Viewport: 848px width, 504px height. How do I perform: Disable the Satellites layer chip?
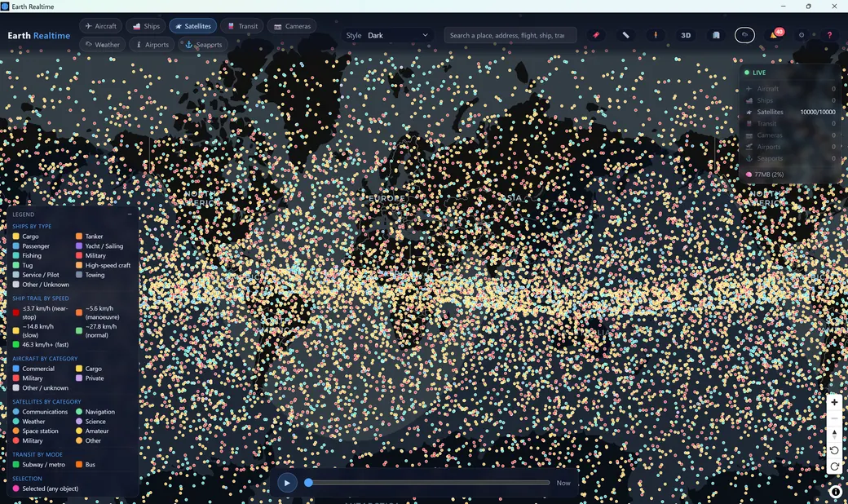click(x=193, y=26)
